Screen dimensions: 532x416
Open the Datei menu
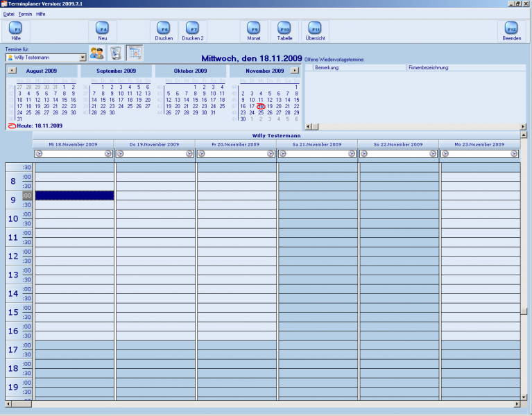pos(9,15)
